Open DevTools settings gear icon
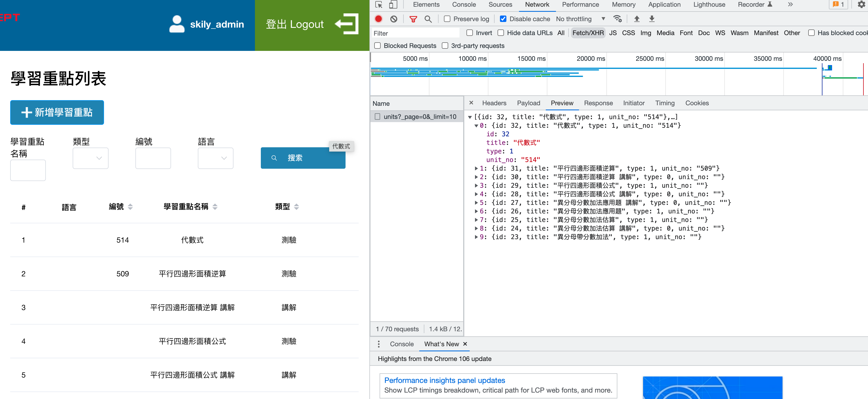The height and width of the screenshot is (399, 868). click(x=861, y=4)
